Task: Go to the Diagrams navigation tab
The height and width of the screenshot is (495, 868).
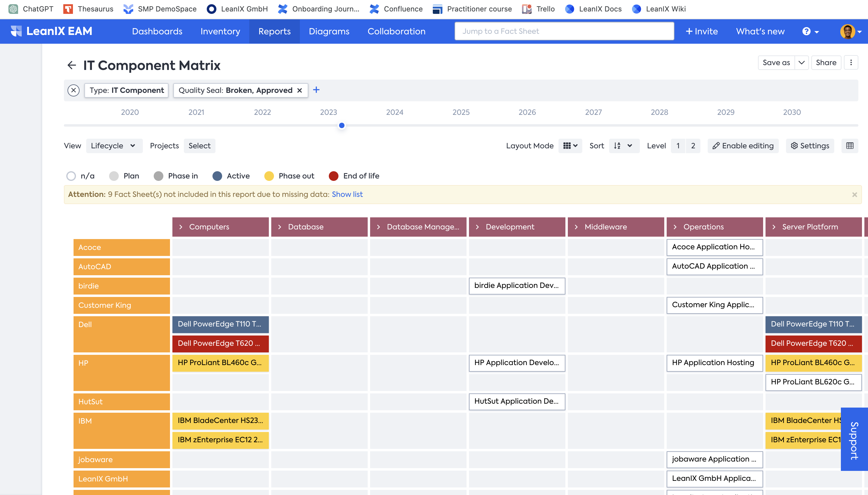Action: tap(329, 31)
